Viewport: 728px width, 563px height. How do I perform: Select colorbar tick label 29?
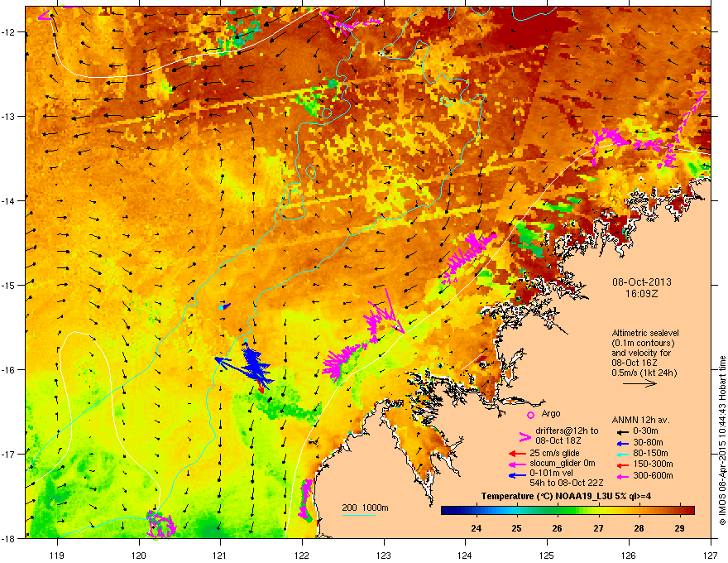click(x=680, y=528)
